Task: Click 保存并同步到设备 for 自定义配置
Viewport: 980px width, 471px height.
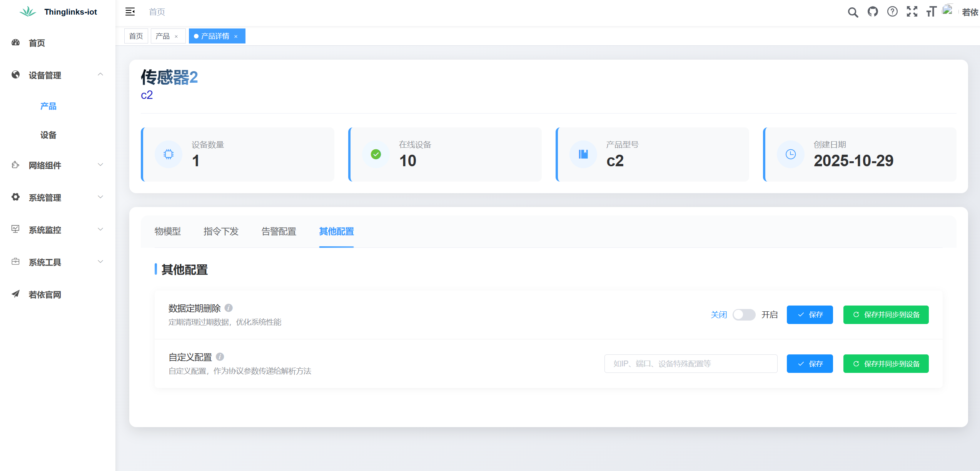Action: pyautogui.click(x=886, y=364)
